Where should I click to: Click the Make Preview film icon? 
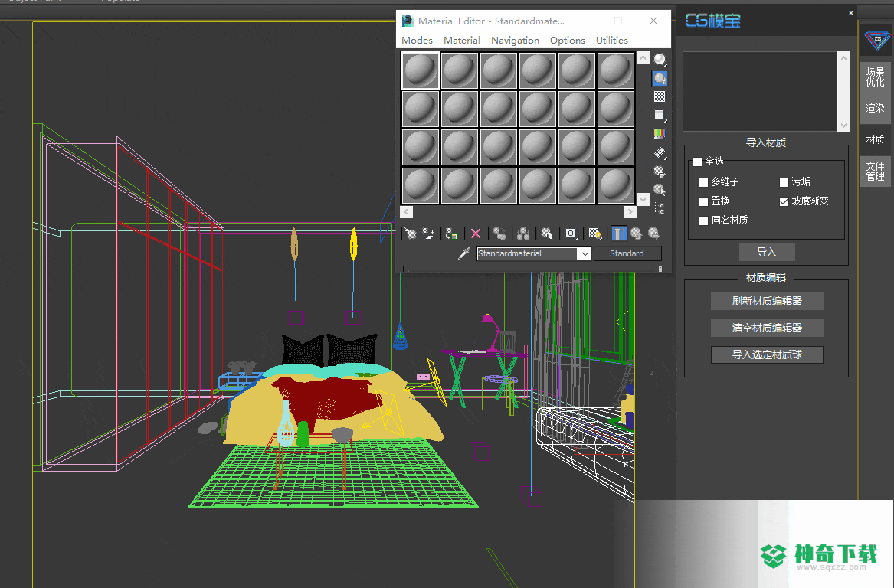pyautogui.click(x=660, y=152)
